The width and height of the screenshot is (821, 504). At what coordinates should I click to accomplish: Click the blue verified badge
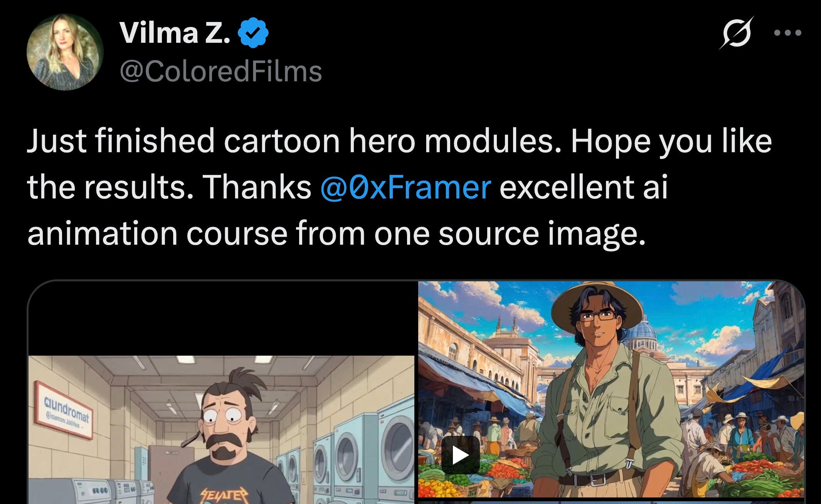click(253, 33)
